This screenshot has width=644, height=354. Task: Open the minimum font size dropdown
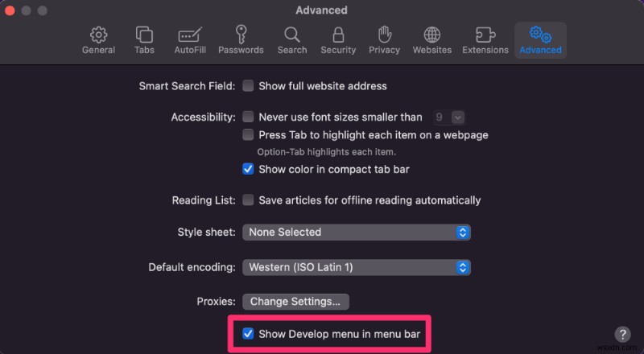click(x=449, y=117)
